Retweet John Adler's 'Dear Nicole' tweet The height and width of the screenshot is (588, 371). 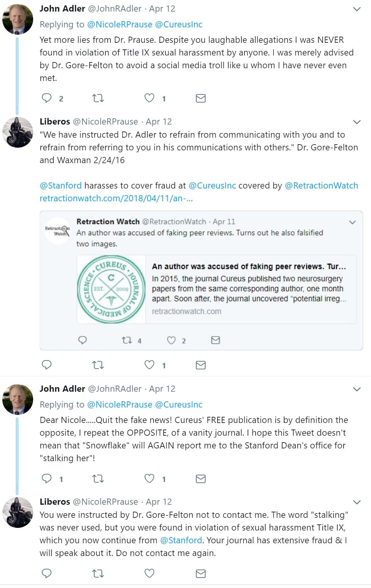(98, 478)
